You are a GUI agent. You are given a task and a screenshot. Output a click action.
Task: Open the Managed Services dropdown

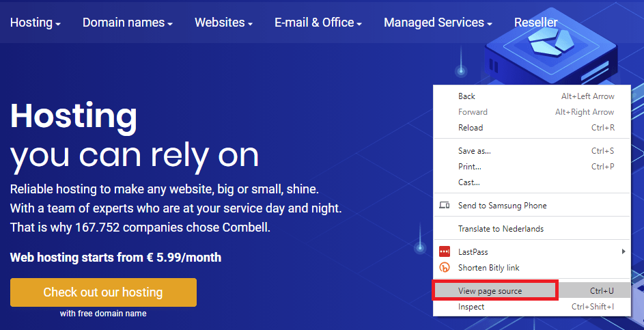click(x=438, y=23)
